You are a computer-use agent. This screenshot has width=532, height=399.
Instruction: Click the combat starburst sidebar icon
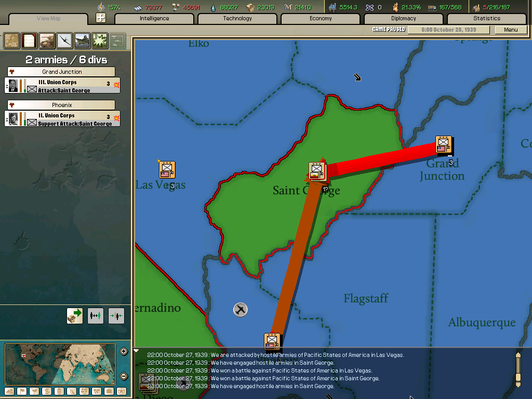click(99, 41)
